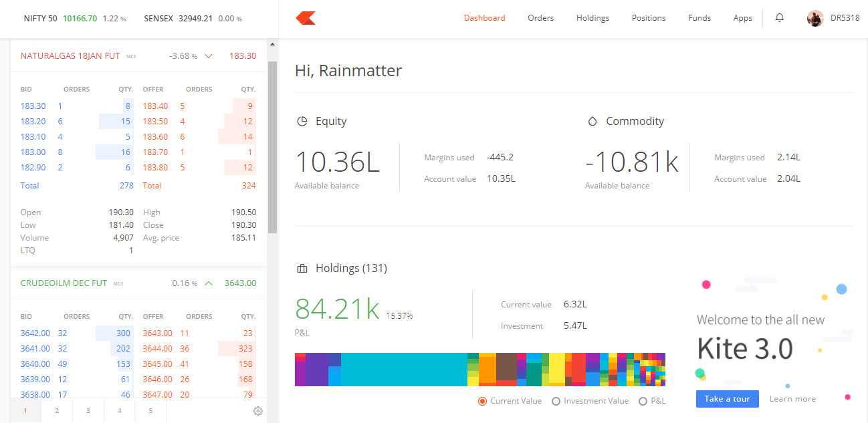Select the P&L radio button
The image size is (868, 423).
point(643,401)
